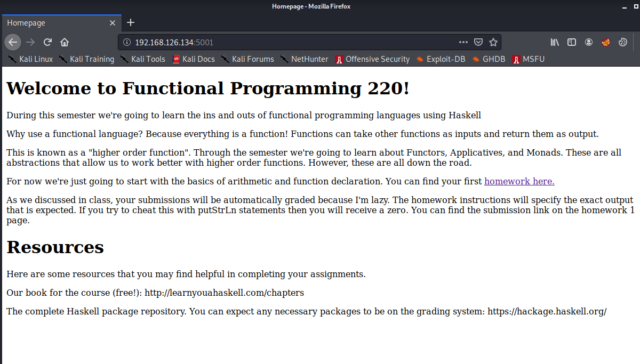The width and height of the screenshot is (640, 364).
Task: Click the cookie extension icon
Action: tap(622, 42)
